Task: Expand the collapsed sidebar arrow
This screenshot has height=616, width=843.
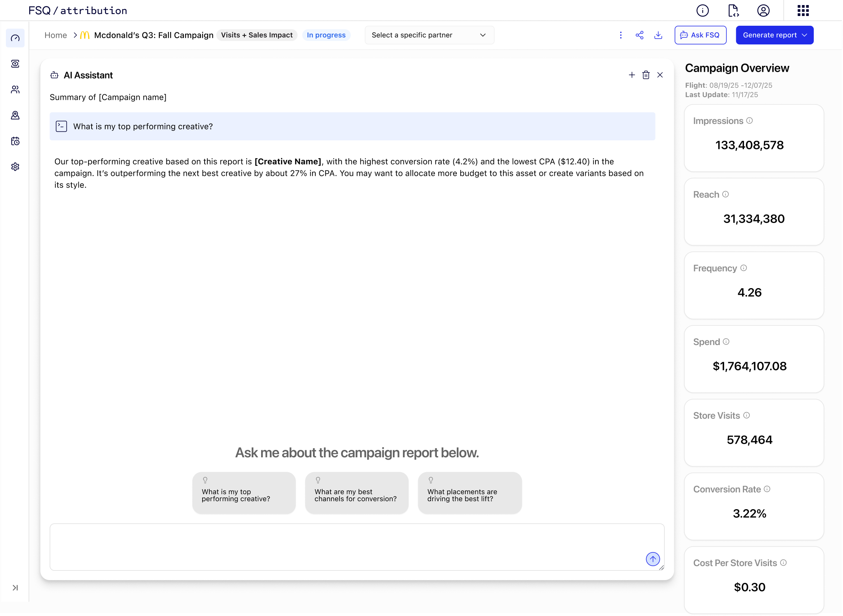Action: point(15,588)
